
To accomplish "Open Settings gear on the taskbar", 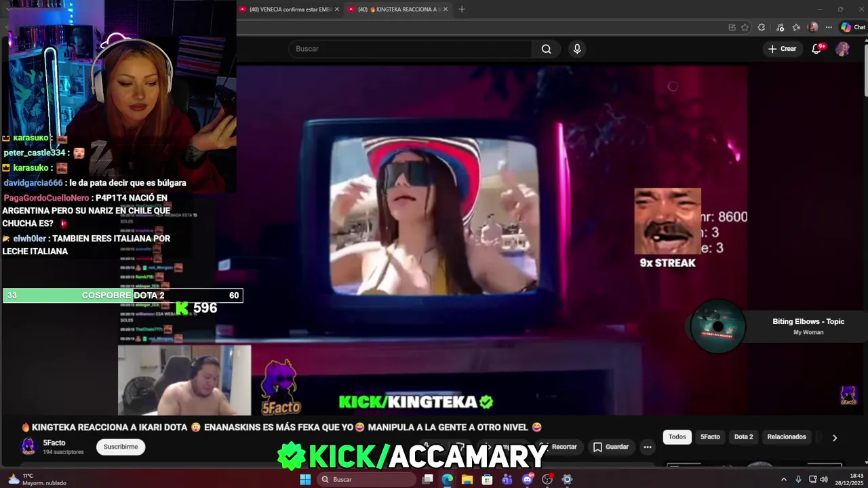I will coord(567,479).
